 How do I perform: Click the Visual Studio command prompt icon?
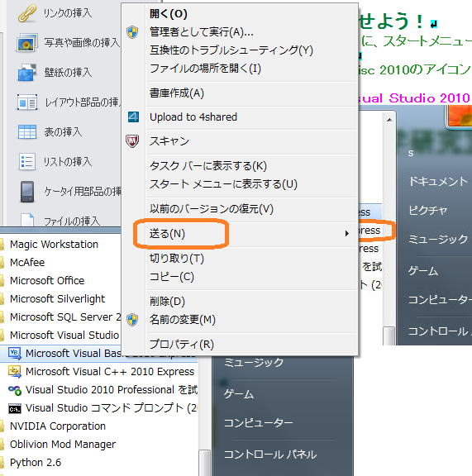point(15,408)
